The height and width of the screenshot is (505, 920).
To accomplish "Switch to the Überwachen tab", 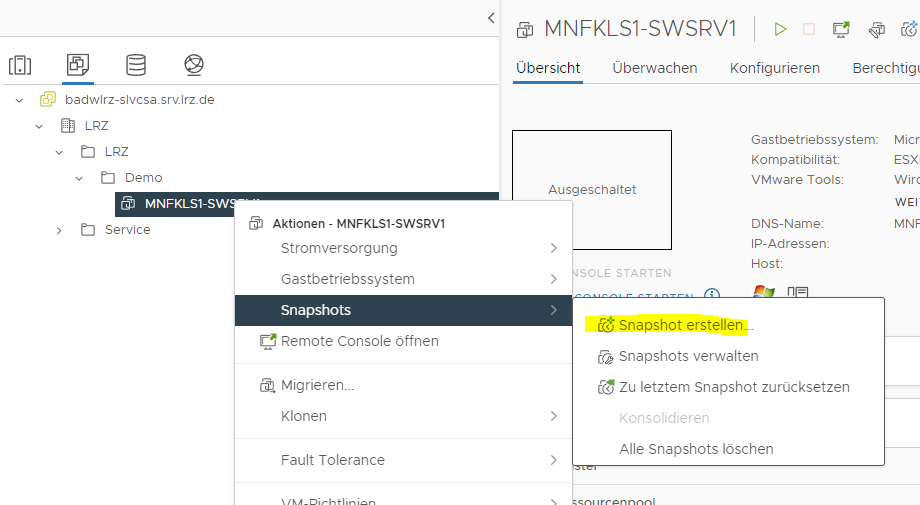I will tap(654, 68).
